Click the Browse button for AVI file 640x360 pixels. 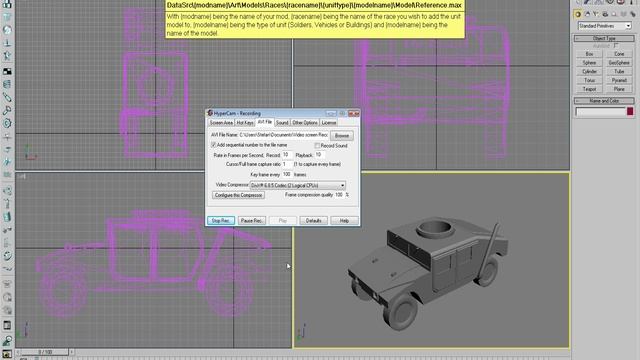pyautogui.click(x=342, y=136)
